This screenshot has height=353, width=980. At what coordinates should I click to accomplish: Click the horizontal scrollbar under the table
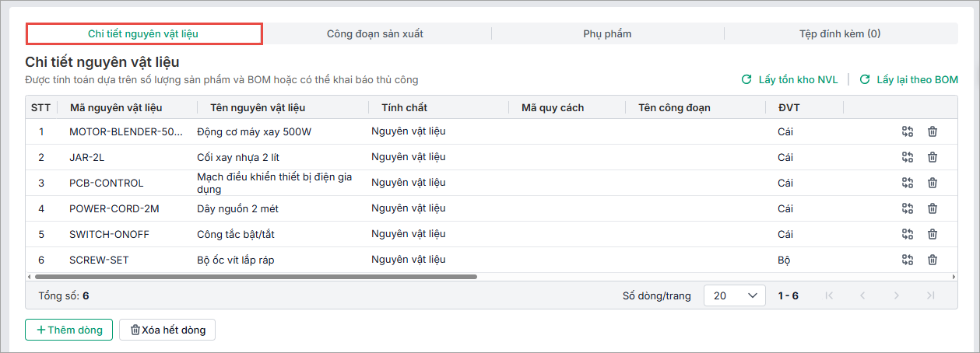pyautogui.click(x=255, y=276)
